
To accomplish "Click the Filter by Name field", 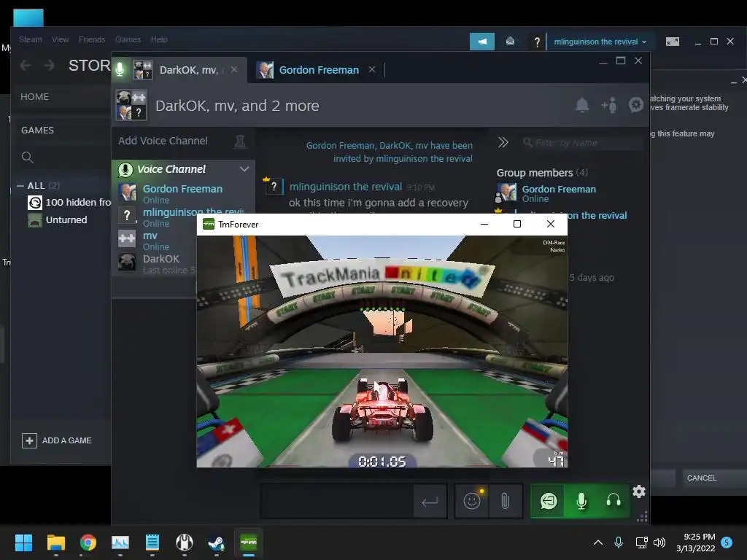I will pyautogui.click(x=581, y=142).
